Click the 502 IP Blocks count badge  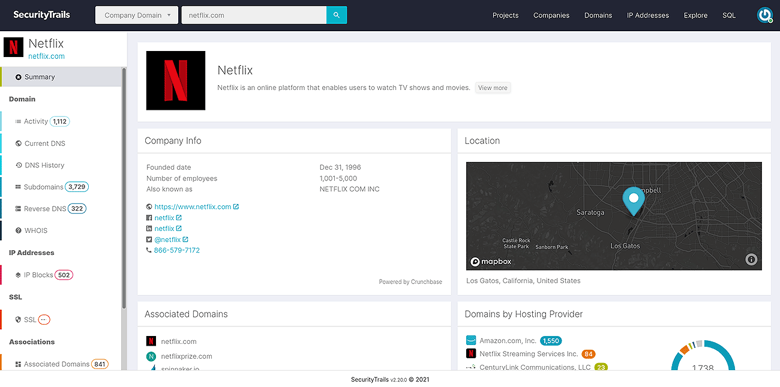64,275
